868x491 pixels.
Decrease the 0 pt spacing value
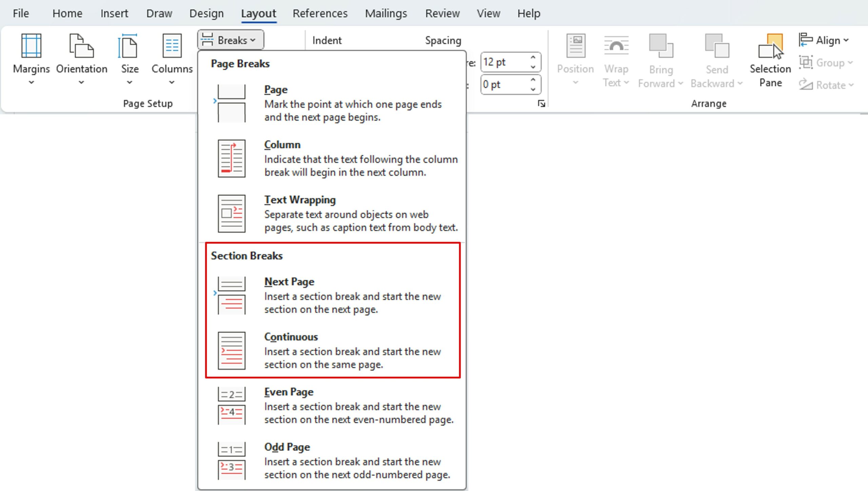point(533,89)
